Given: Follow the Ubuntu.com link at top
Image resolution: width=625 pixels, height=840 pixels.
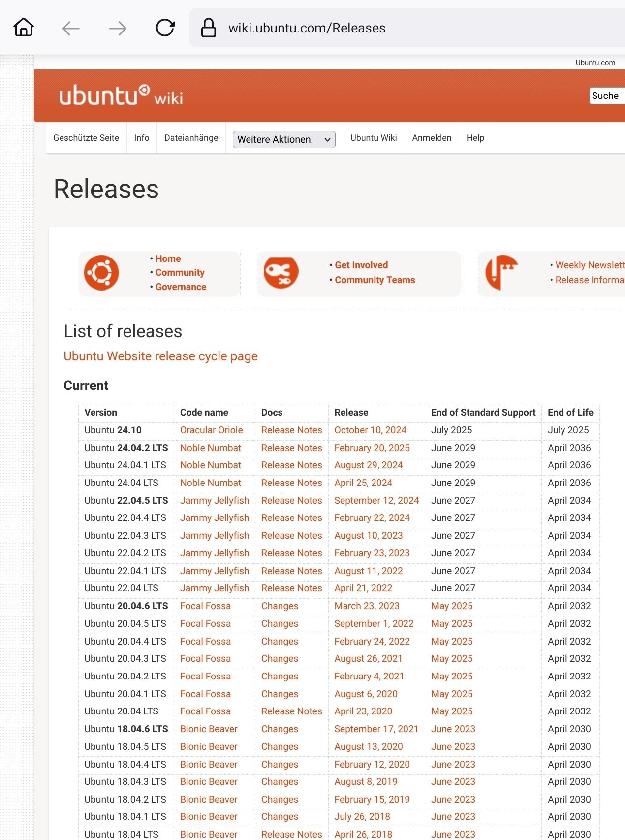Looking at the screenshot, I should click(x=595, y=63).
